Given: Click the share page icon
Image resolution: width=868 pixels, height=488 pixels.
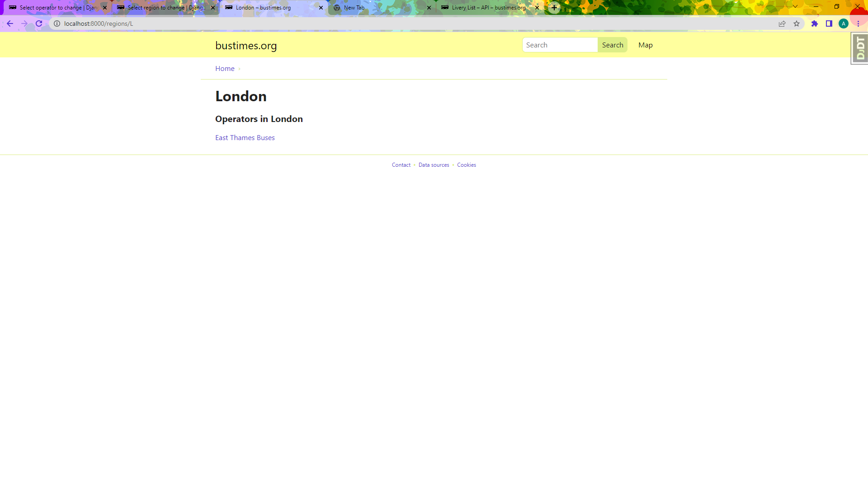Looking at the screenshot, I should [782, 23].
